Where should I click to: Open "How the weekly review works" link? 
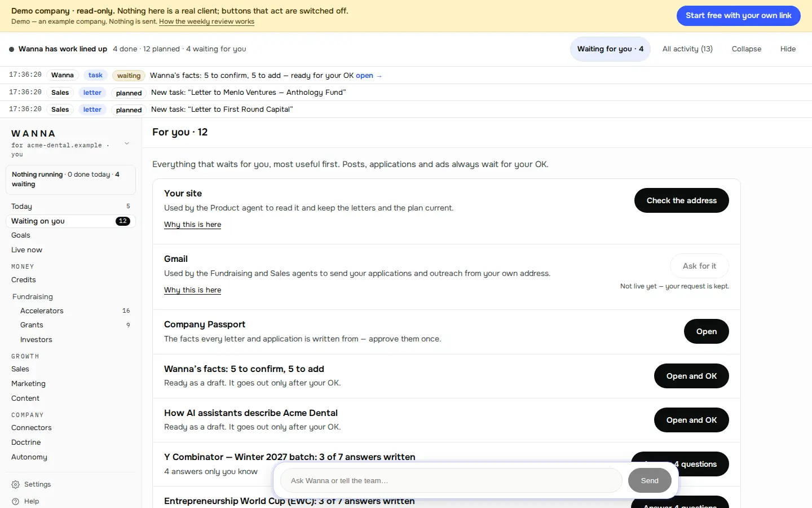[x=206, y=21]
